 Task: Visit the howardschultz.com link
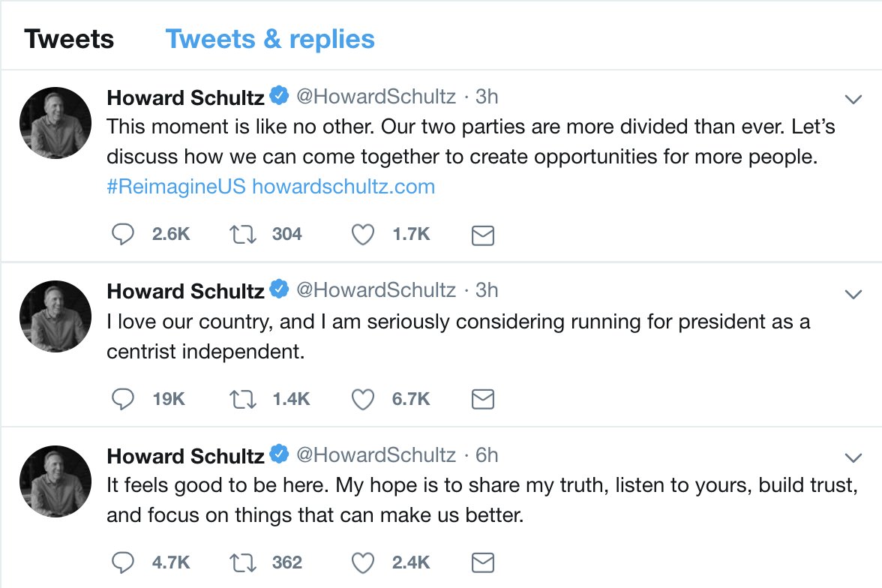click(x=343, y=187)
